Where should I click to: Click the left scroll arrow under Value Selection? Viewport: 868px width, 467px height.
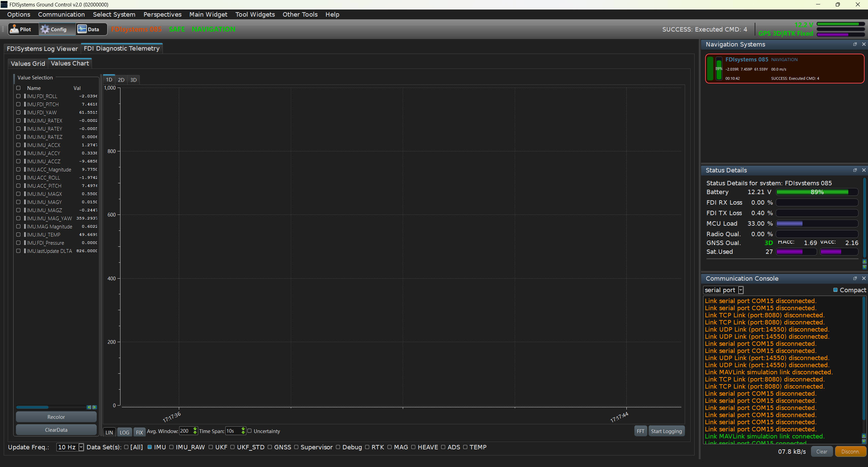pos(89,407)
